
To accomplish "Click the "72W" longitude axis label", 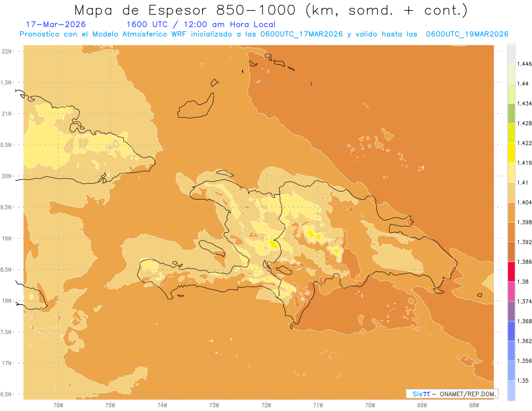I will click(x=266, y=404).
